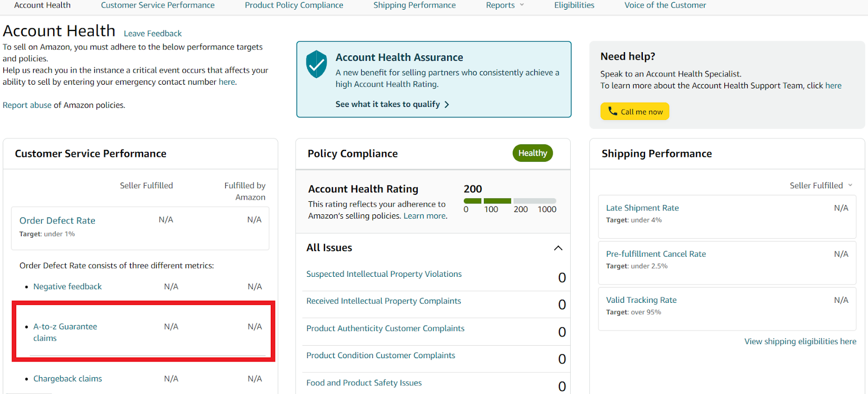Viewport: 868px width, 394px height.
Task: Open the Customer Service Performance tab
Action: click(157, 5)
